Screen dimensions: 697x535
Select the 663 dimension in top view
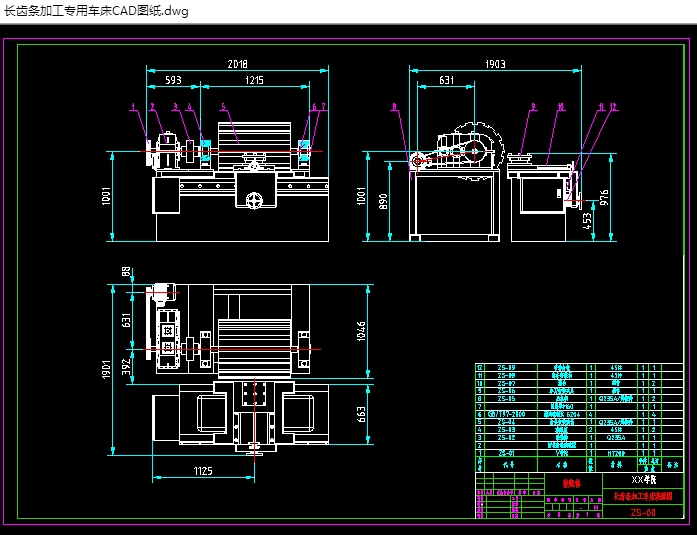(361, 415)
